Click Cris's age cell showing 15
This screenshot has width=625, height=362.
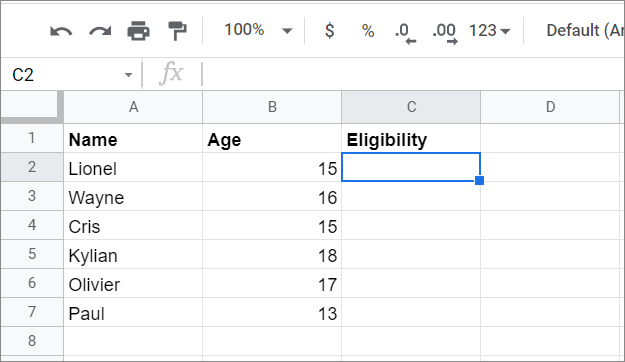(272, 226)
